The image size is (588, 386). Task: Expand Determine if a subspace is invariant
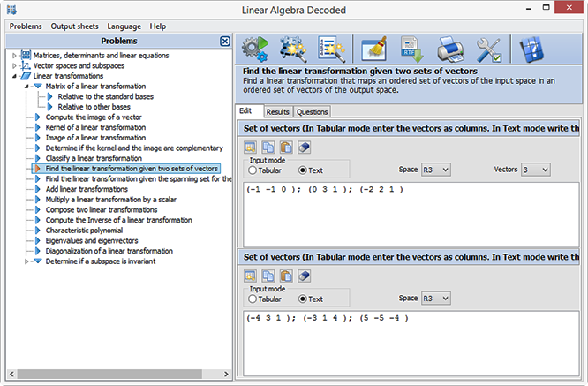26,261
